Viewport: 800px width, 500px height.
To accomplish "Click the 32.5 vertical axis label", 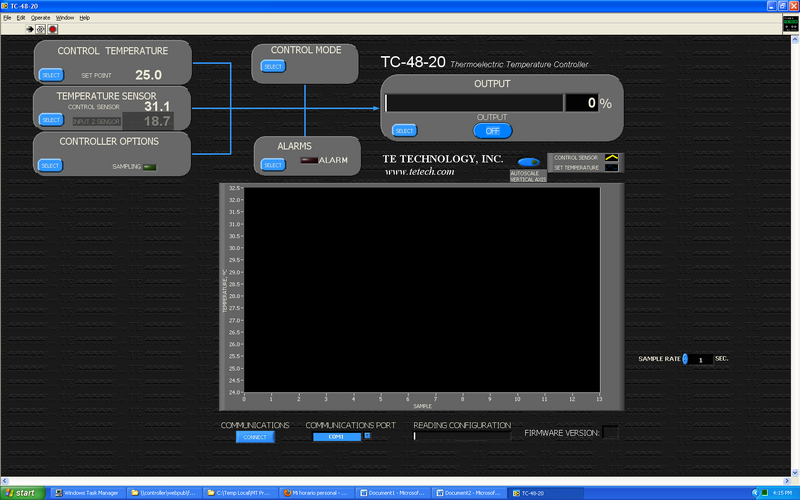I will pos(234,188).
